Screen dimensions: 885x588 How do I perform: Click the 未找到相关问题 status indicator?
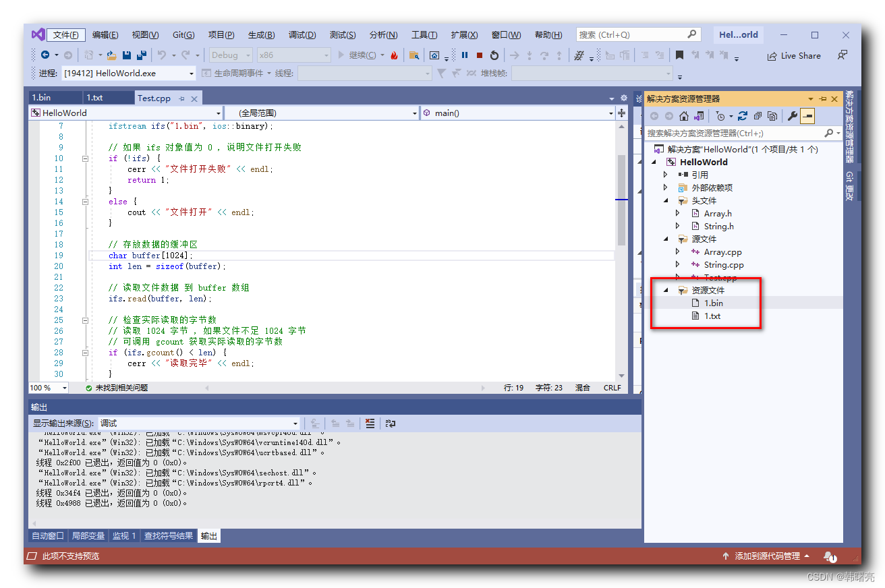117,388
